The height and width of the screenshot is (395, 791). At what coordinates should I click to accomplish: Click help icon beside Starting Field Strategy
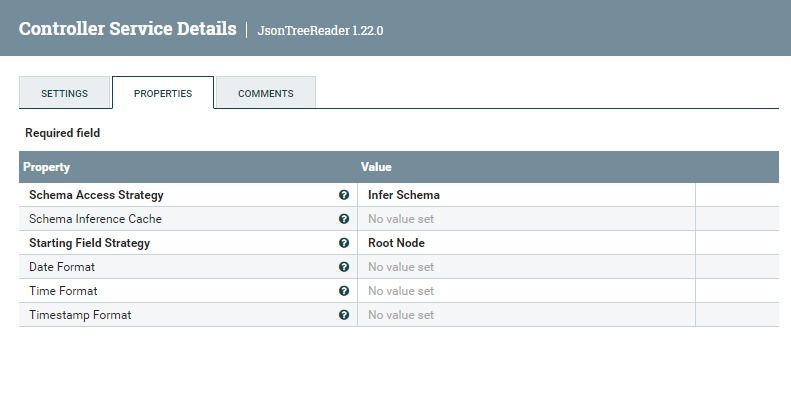(x=344, y=243)
